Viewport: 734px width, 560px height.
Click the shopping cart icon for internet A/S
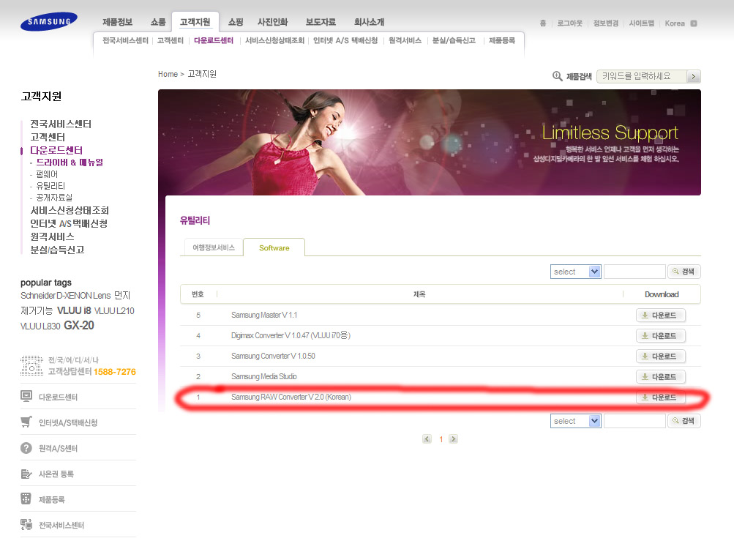pyautogui.click(x=26, y=422)
